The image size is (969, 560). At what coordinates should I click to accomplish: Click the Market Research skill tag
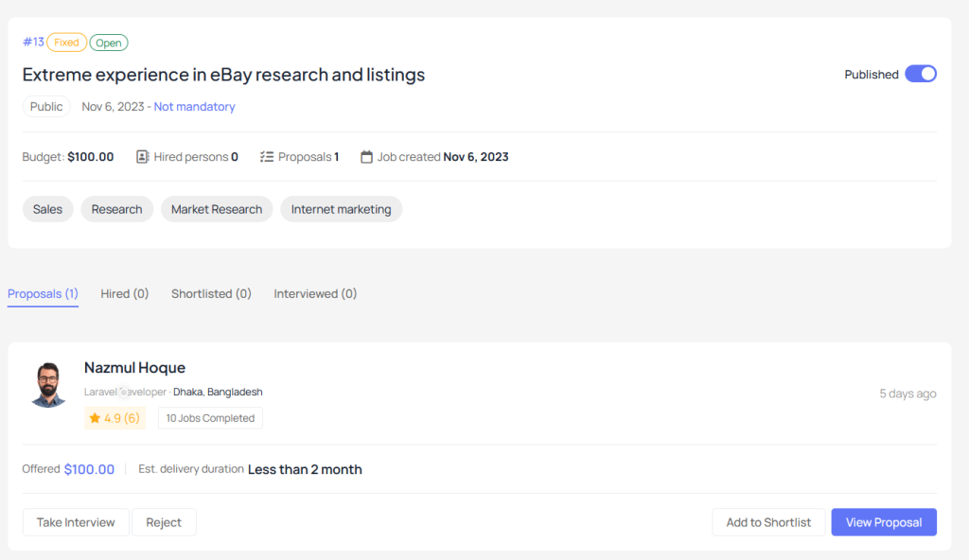click(217, 209)
